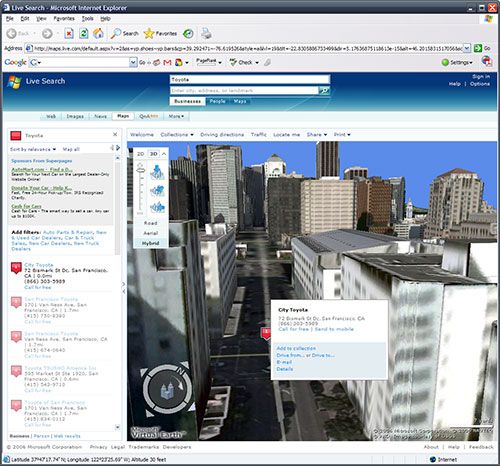Open the address bar dropdown arrow
The width and height of the screenshot is (500, 466).
[467, 48]
